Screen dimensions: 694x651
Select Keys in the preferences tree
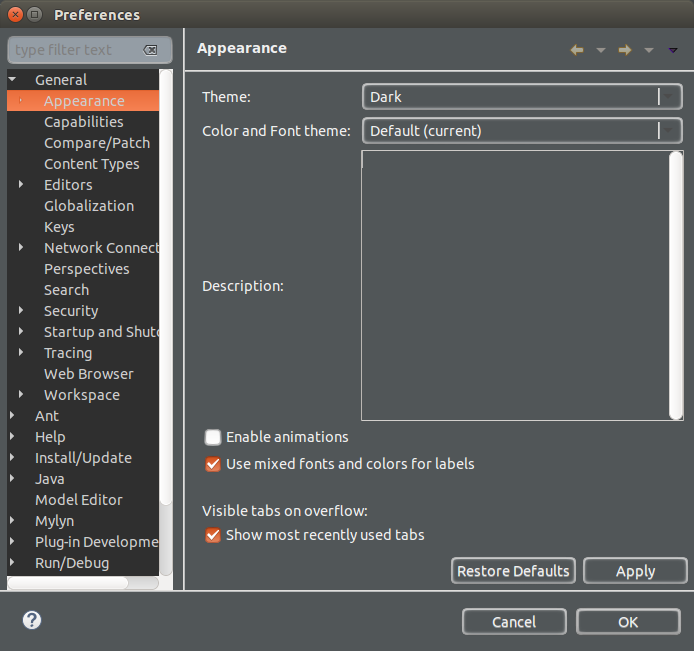(x=59, y=227)
